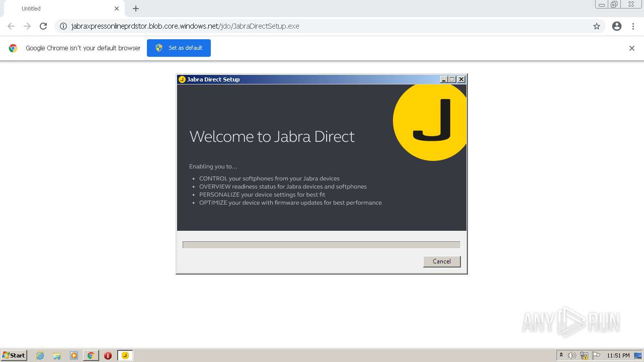The image size is (644, 362).
Task: Go back to the previous page
Action: (11, 26)
